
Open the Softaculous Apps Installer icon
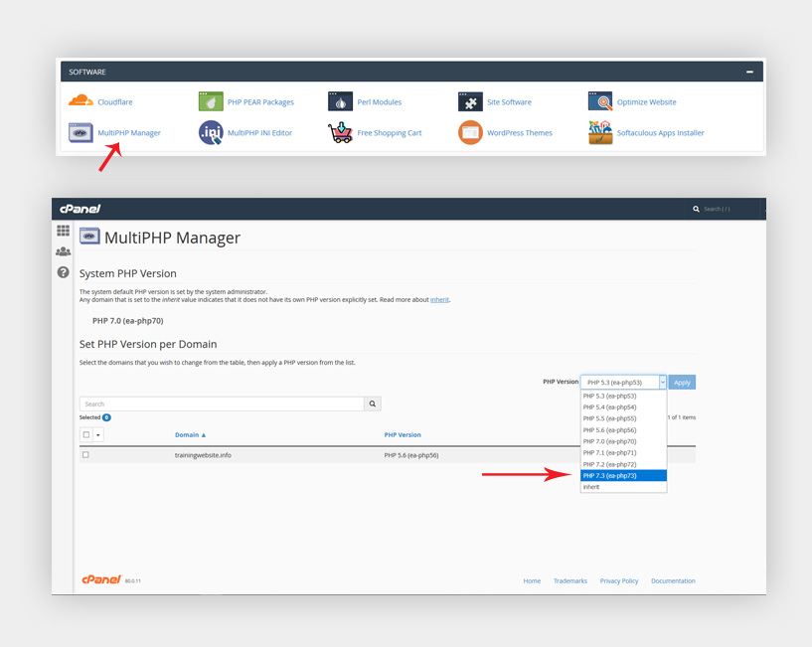pos(600,132)
